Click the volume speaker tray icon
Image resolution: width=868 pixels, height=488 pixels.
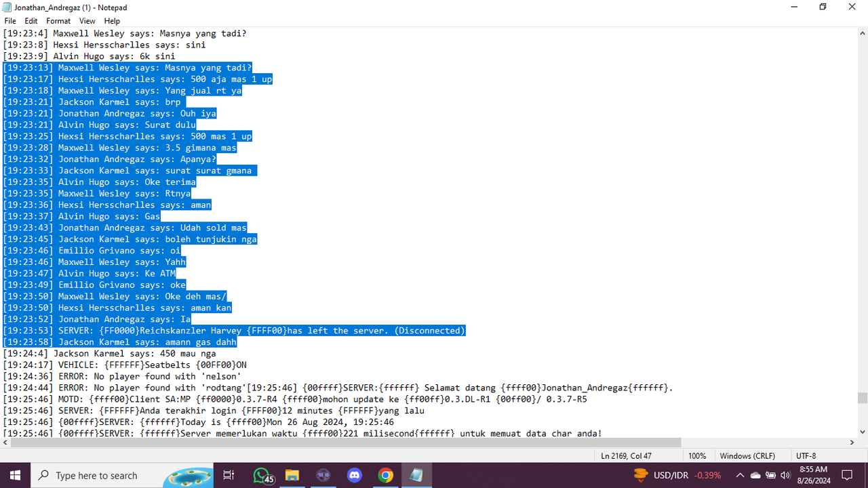click(x=785, y=475)
